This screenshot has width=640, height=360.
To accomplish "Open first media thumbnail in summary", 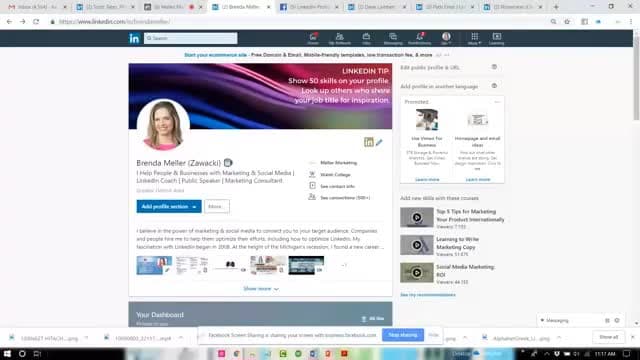I will 154,265.
